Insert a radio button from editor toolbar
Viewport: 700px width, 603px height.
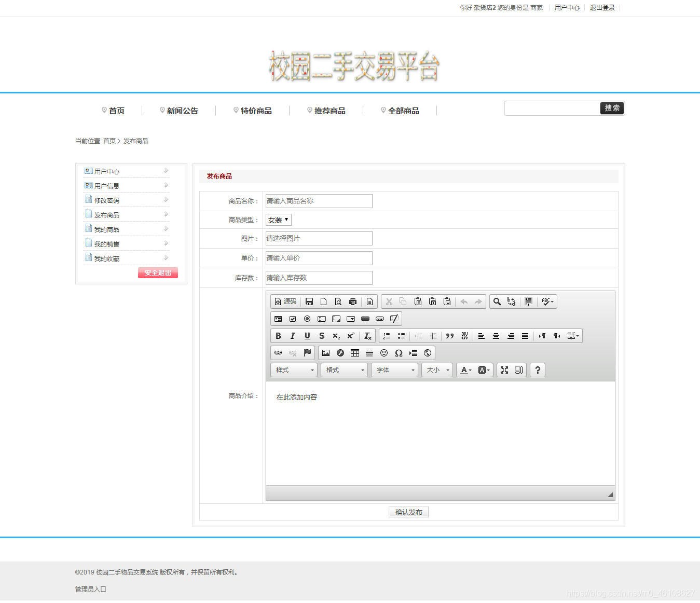(x=307, y=319)
